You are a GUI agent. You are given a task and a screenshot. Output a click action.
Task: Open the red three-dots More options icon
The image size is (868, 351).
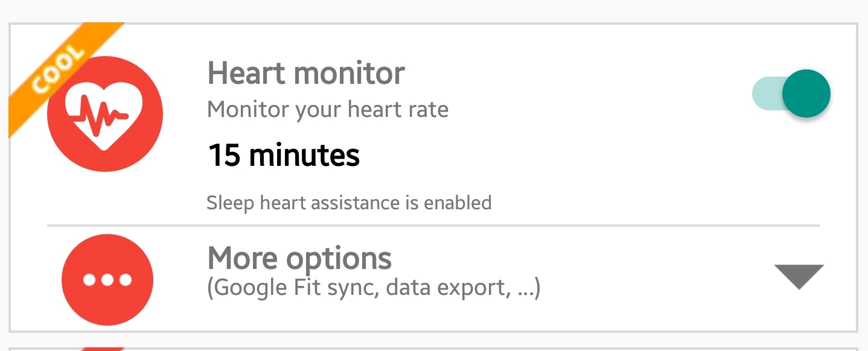pos(107,280)
